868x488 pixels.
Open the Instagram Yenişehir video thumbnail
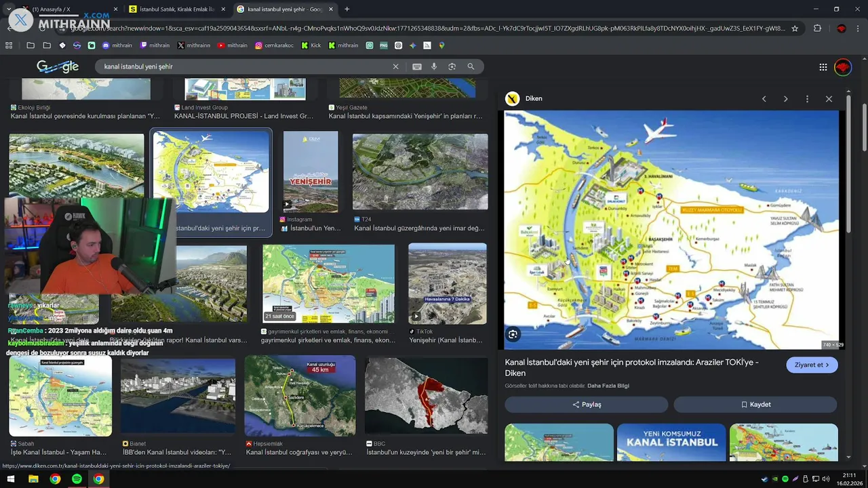click(x=311, y=171)
